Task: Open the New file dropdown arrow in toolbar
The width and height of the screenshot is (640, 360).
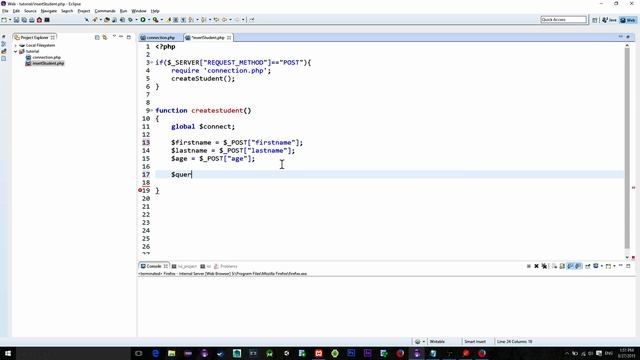Action: point(10,20)
